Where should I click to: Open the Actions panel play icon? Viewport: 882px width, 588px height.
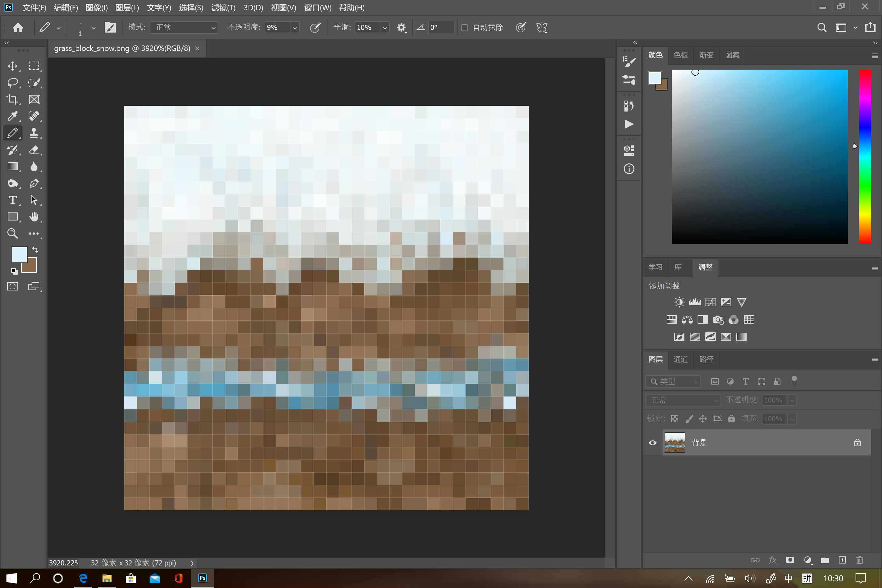pos(629,124)
